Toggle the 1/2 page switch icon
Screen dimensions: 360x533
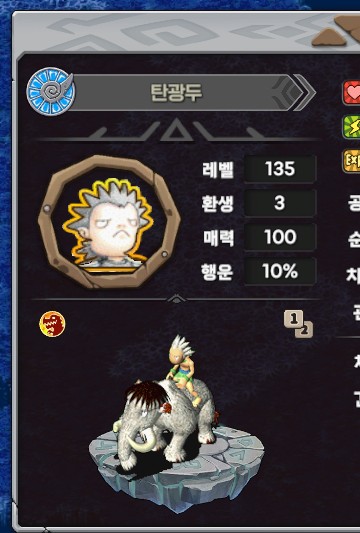(x=298, y=324)
